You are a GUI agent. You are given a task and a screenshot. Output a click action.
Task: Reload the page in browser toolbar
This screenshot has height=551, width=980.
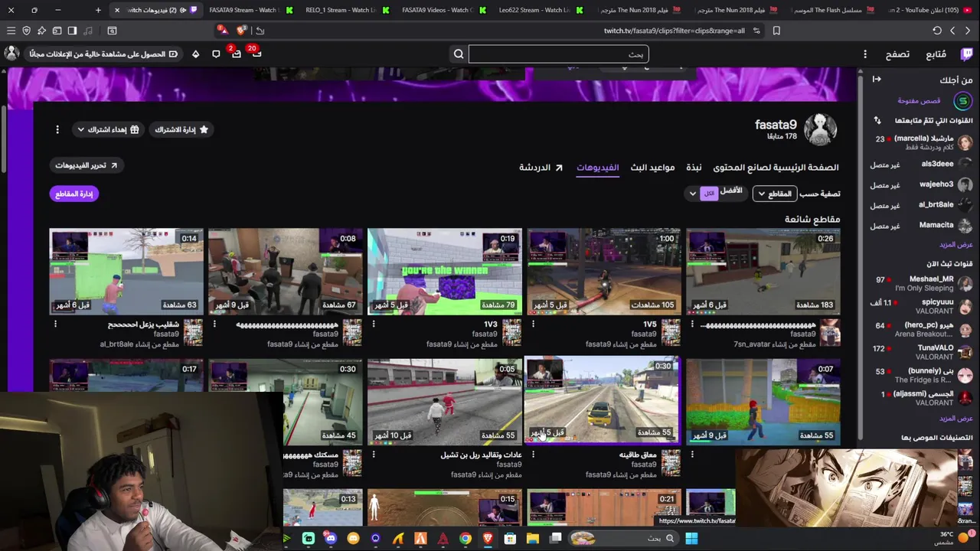pos(937,31)
